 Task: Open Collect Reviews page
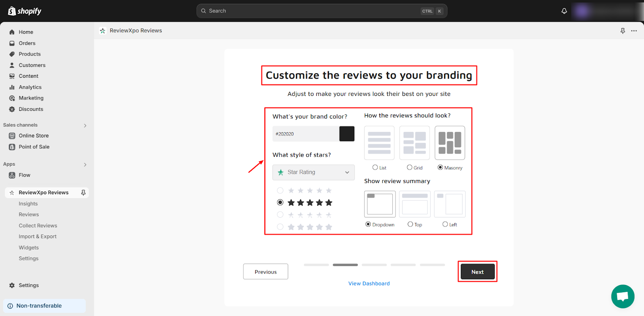point(38,226)
